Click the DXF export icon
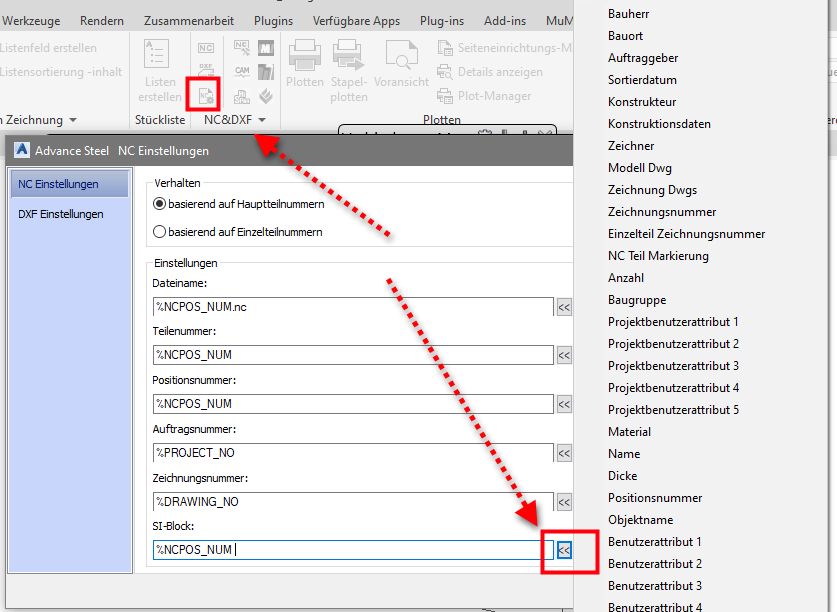 click(x=206, y=70)
